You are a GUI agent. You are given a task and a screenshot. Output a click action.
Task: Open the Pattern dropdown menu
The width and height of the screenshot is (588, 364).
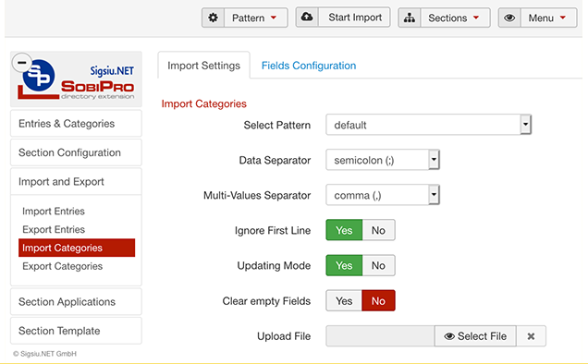pos(256,18)
